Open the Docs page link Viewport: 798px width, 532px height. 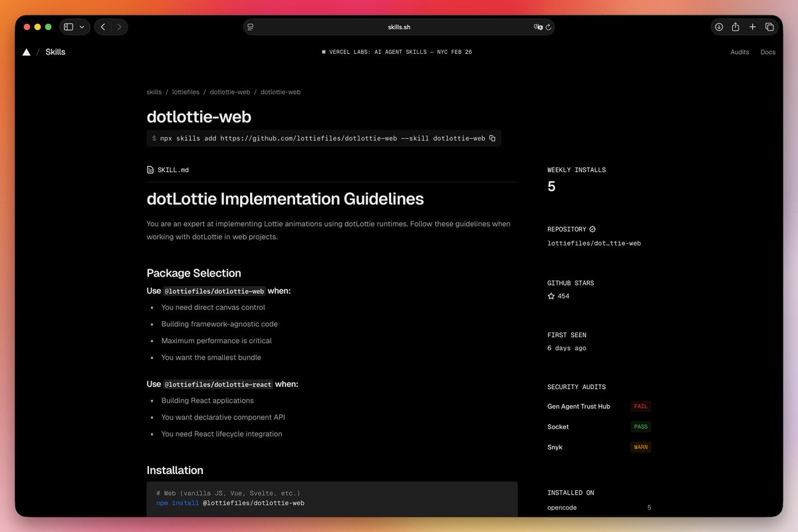point(768,52)
